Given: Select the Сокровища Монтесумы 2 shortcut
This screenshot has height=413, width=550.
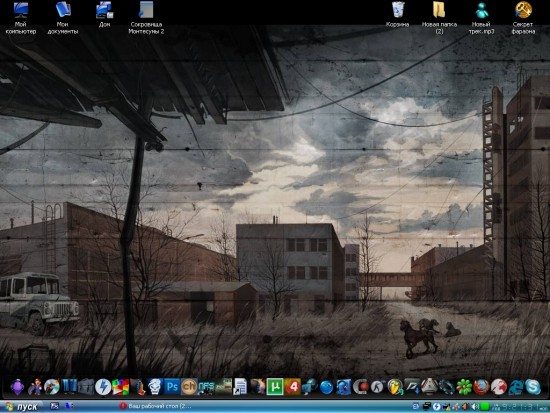Looking at the screenshot, I should pyautogui.click(x=146, y=18).
